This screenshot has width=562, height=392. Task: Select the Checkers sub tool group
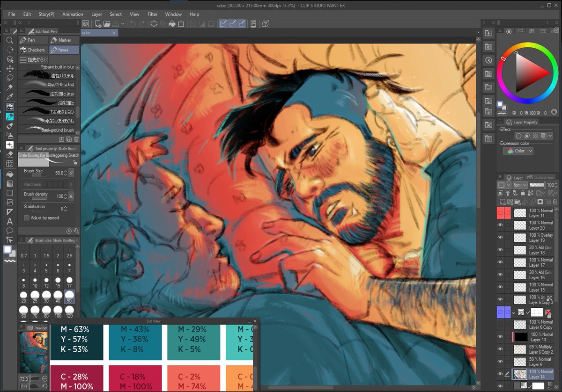click(33, 50)
